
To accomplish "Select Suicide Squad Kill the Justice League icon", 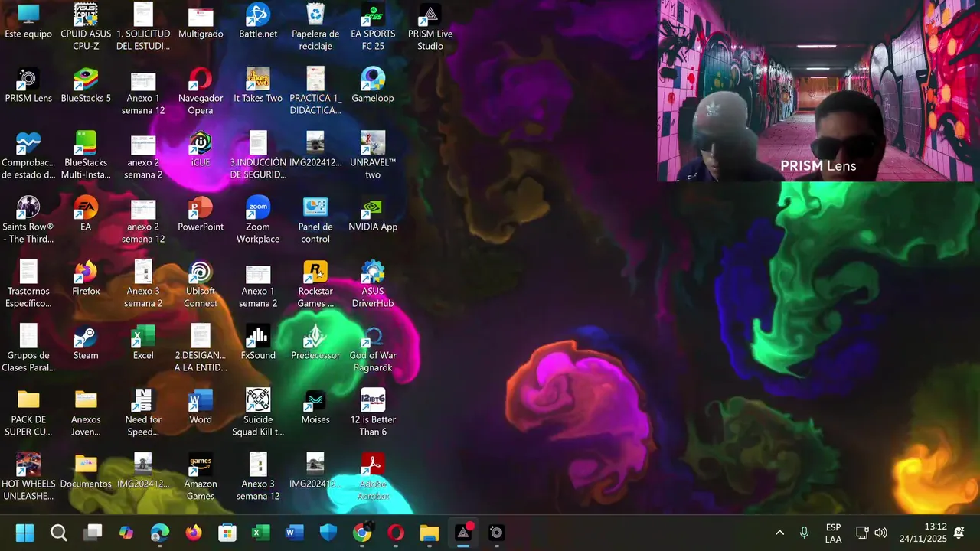I will tap(258, 412).
